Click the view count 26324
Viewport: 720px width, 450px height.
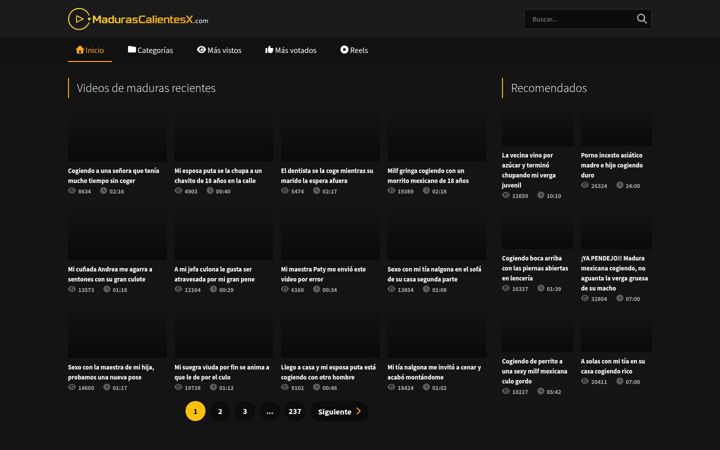point(599,186)
